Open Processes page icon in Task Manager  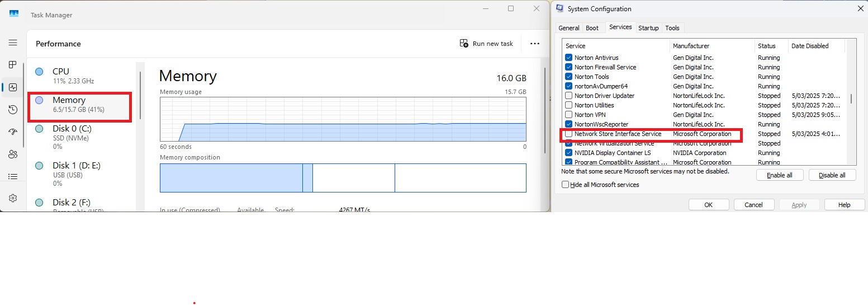13,65
